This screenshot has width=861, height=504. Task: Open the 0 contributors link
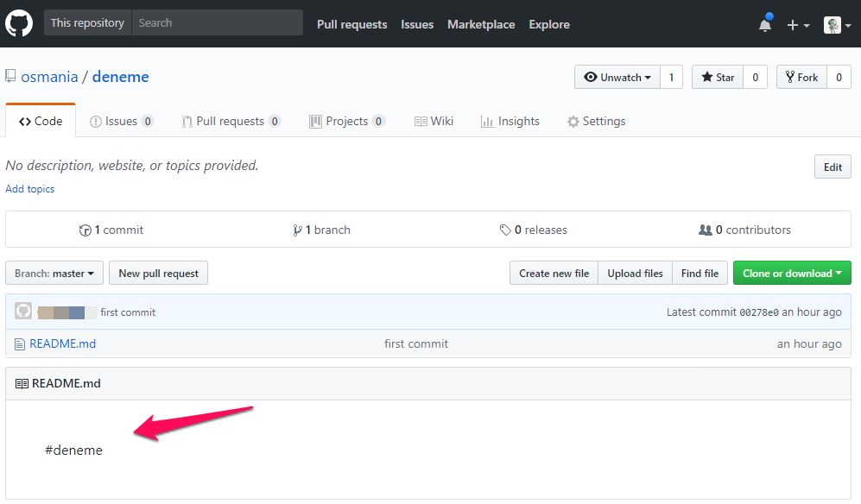coord(744,230)
